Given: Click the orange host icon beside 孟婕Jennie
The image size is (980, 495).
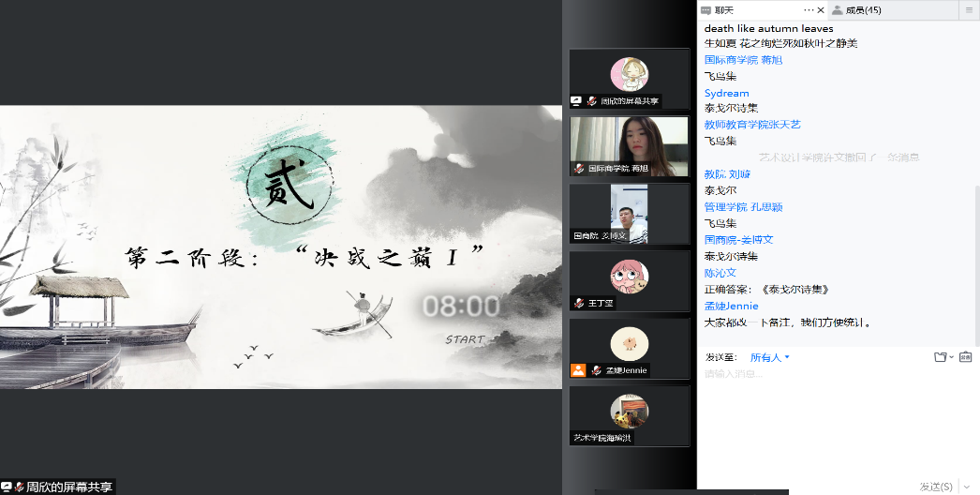Looking at the screenshot, I should coord(578,370).
